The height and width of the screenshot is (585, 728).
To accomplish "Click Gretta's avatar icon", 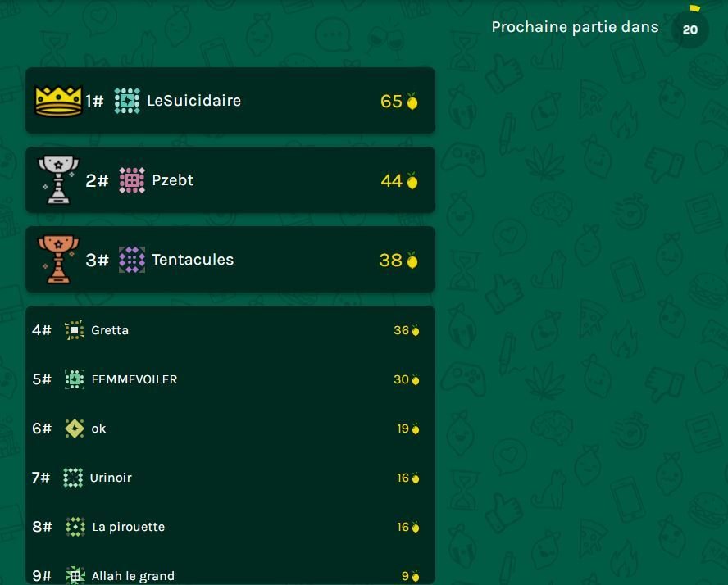I will (75, 330).
